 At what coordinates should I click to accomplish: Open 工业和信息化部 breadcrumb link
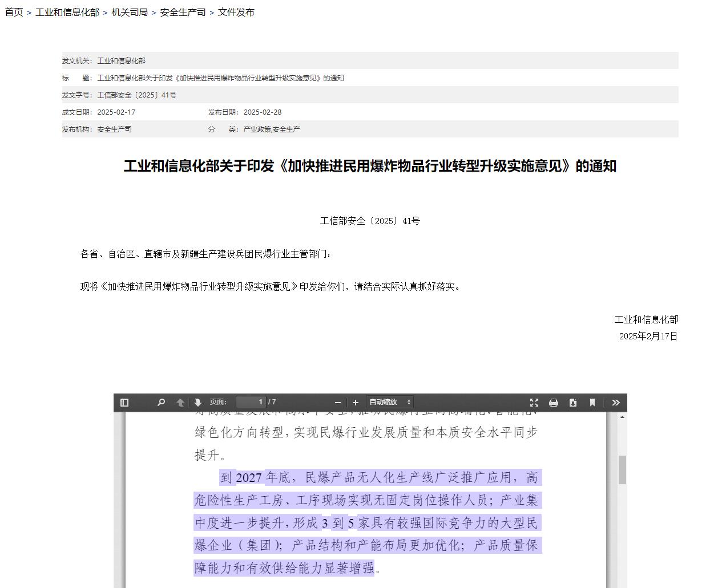tap(67, 12)
